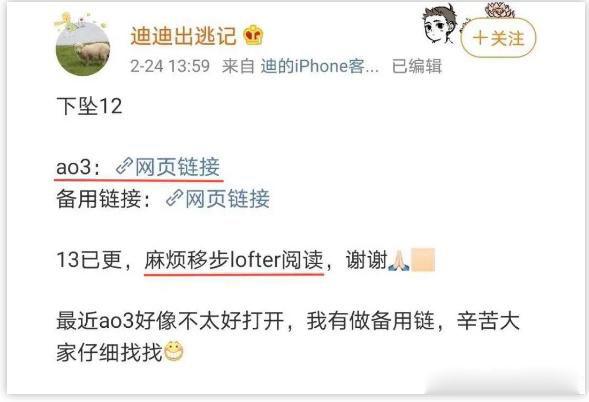Viewport: 589px width, 402px height.
Task: Click the grinning face emoji
Action: pyautogui.click(x=174, y=352)
